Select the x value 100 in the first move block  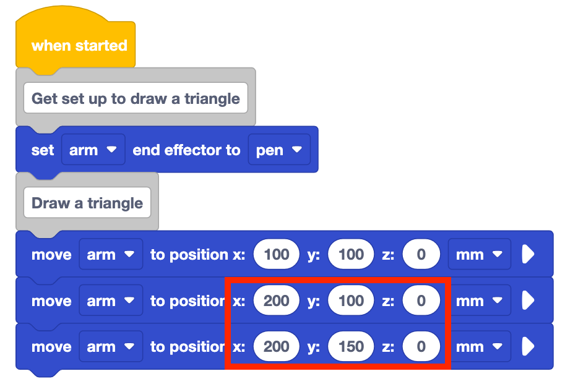click(277, 255)
